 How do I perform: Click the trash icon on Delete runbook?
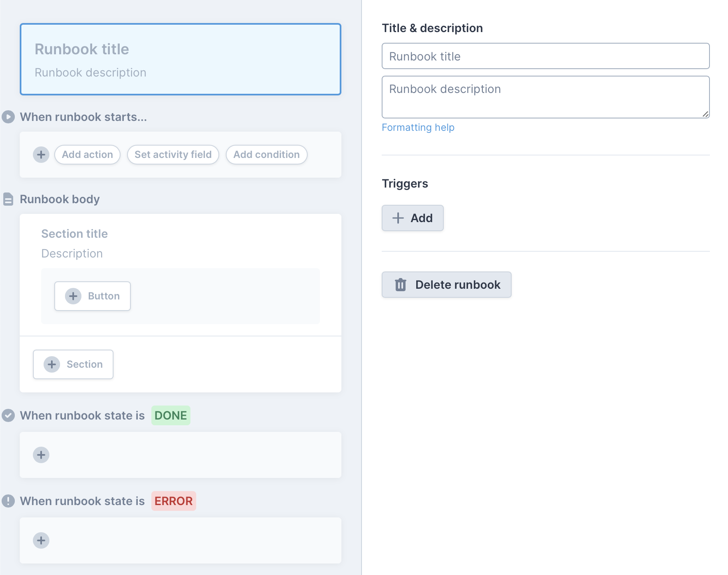tap(401, 285)
